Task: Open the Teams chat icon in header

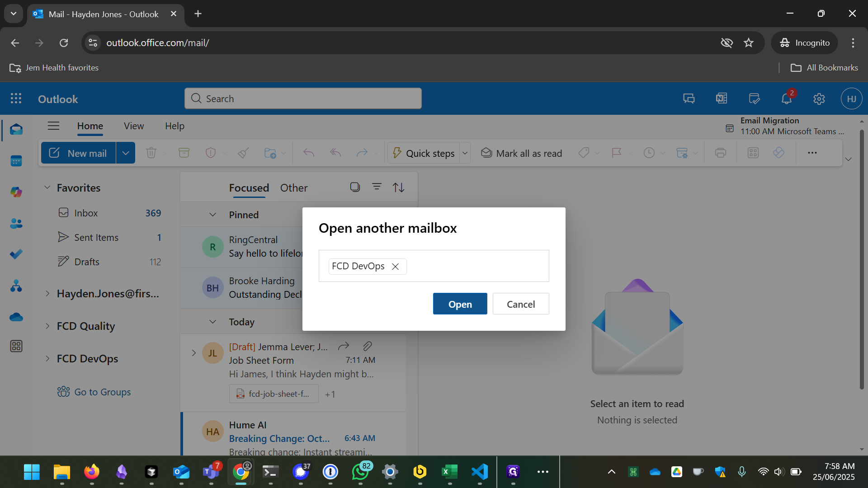Action: [689, 99]
